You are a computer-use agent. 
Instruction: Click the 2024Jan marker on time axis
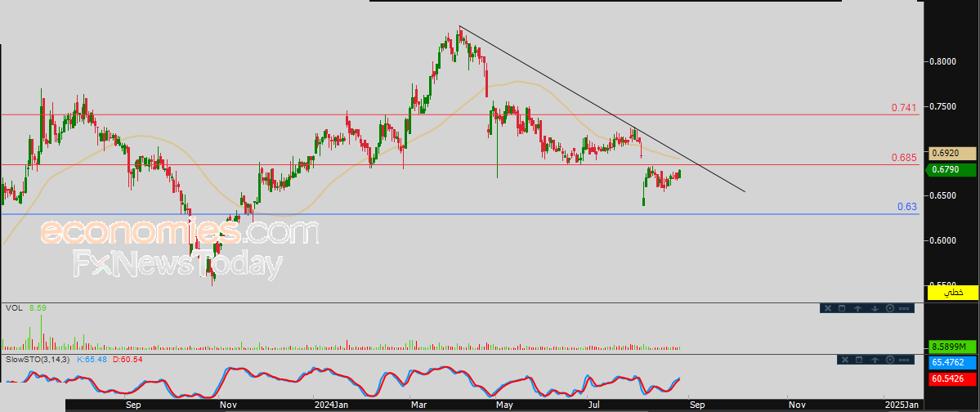point(332,404)
